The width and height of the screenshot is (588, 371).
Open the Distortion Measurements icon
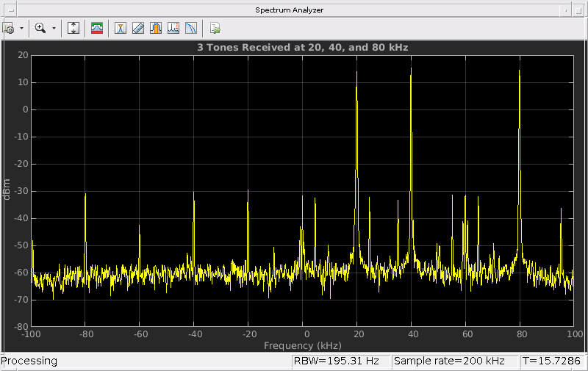click(x=173, y=28)
